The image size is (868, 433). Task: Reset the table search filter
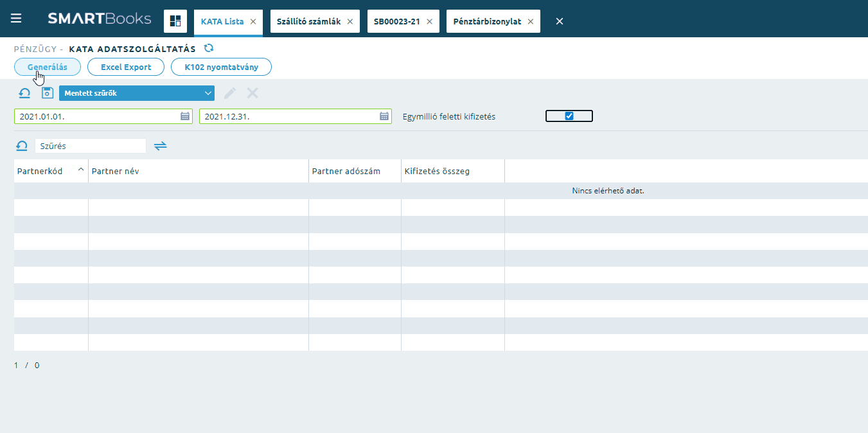22,146
